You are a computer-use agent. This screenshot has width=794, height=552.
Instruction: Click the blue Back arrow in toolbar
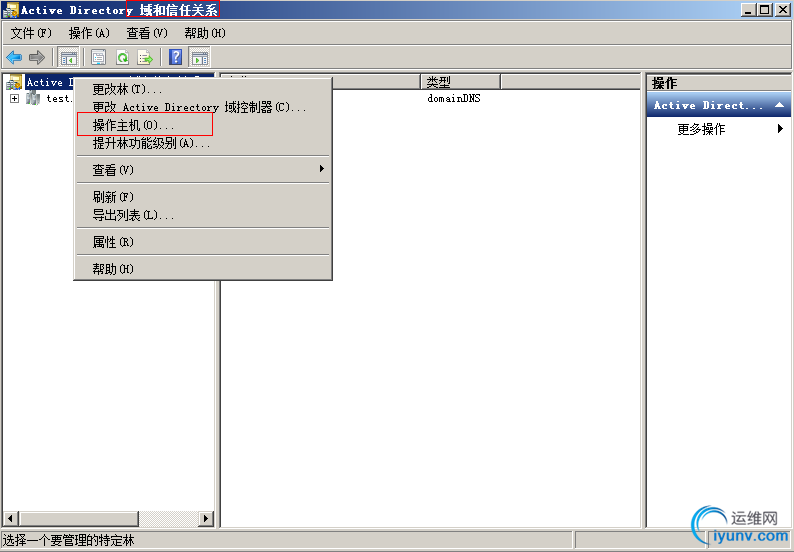14,57
